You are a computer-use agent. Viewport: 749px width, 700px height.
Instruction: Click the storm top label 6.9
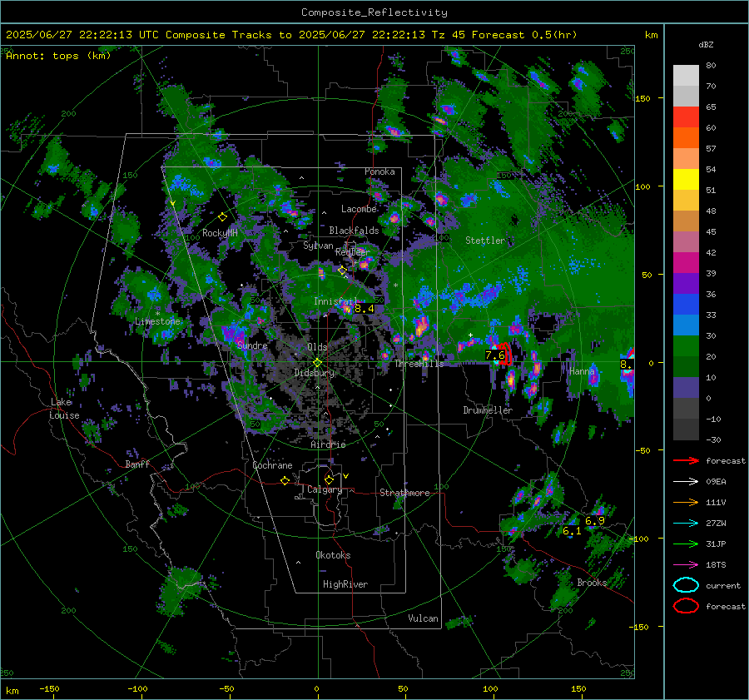[595, 521]
